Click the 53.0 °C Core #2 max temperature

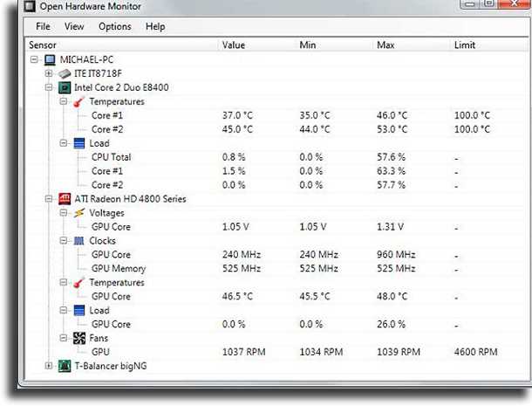pyautogui.click(x=392, y=129)
